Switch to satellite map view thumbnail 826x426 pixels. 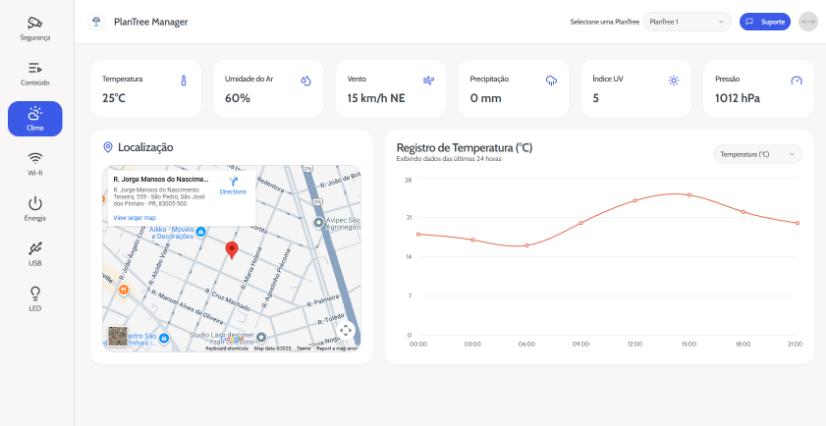pyautogui.click(x=118, y=336)
